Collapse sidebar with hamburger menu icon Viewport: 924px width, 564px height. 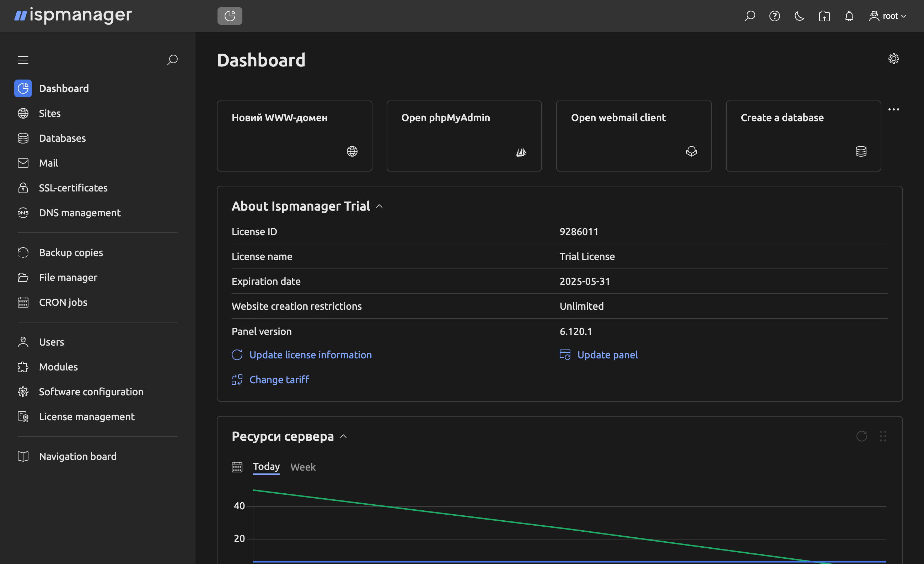click(x=23, y=60)
